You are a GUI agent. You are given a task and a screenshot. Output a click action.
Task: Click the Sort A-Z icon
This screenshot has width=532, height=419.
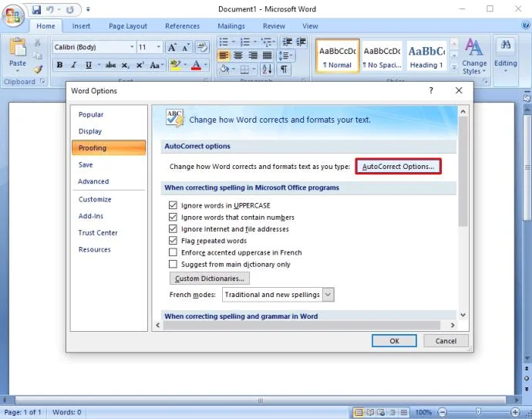(x=267, y=69)
